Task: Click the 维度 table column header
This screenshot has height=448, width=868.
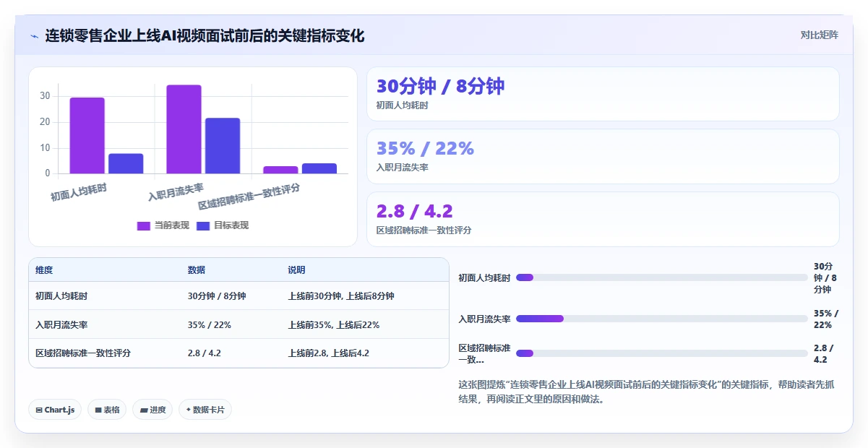Action: click(44, 270)
